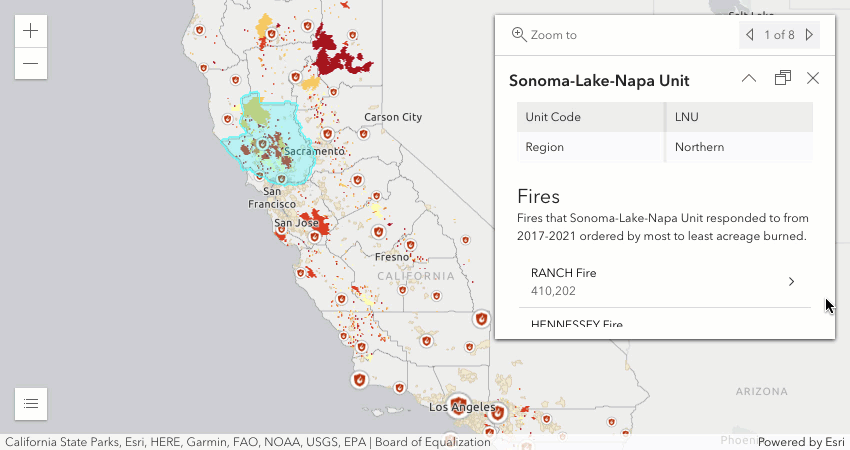Click the fire marker near Los Angeles

pos(458,406)
